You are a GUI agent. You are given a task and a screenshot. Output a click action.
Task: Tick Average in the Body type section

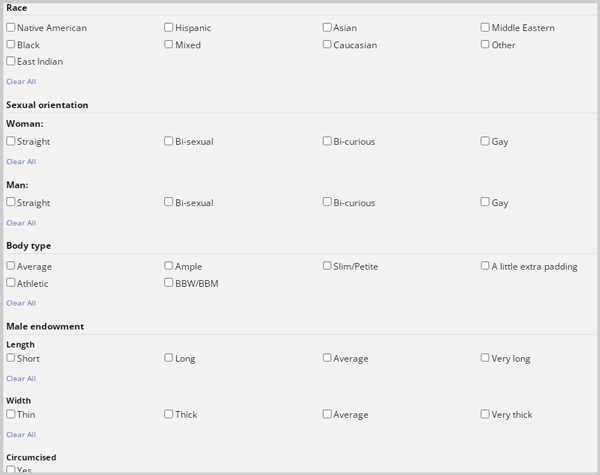tap(11, 266)
